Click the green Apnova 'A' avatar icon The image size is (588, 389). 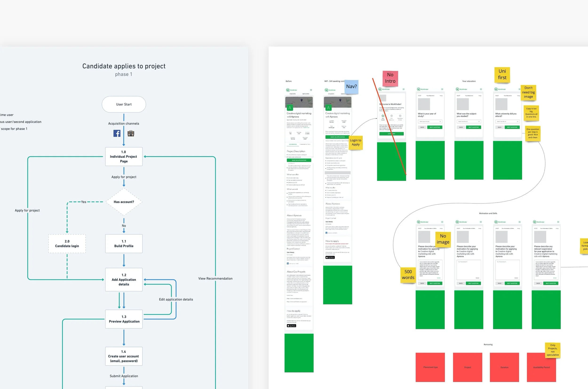(290, 108)
